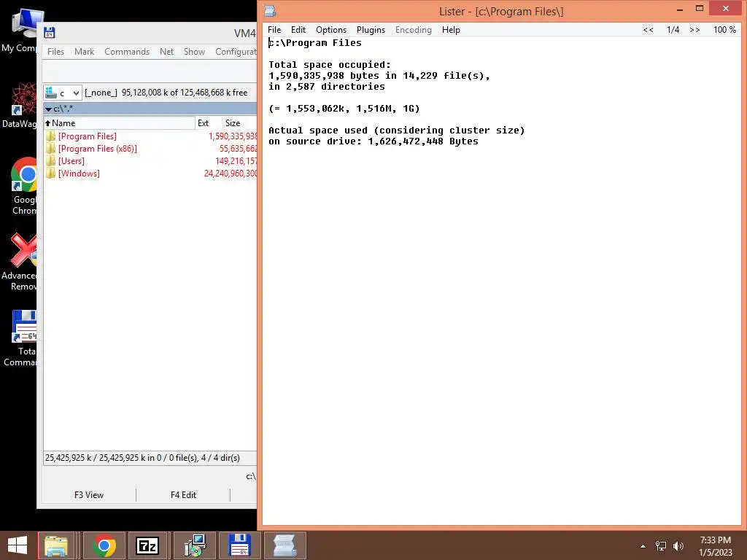Click the 'c:\Program Files' first line in Lister

(x=315, y=43)
